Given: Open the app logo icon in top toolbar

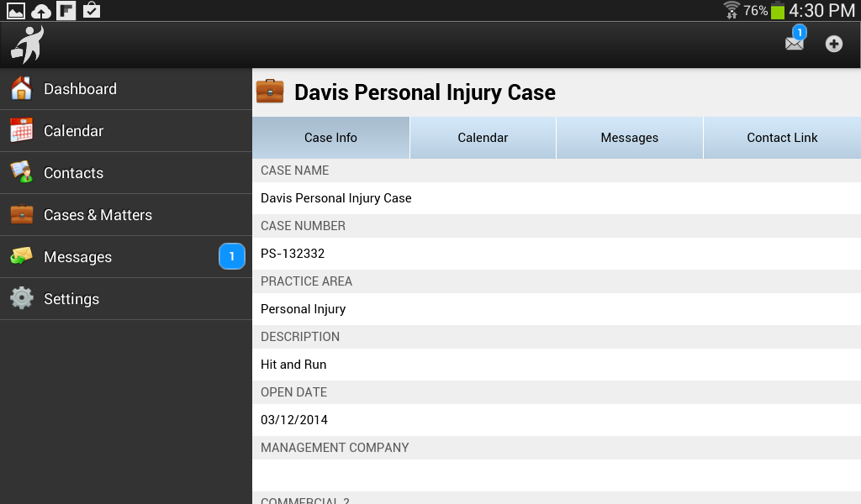Looking at the screenshot, I should (x=26, y=43).
